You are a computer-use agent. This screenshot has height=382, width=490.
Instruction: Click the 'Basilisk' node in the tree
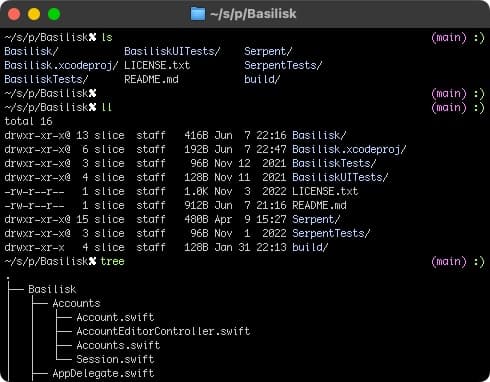[52, 289]
